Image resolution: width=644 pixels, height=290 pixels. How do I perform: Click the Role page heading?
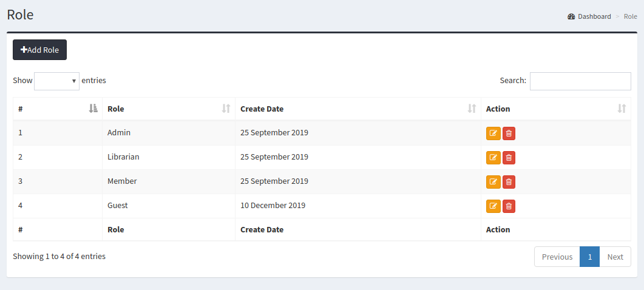click(x=20, y=15)
